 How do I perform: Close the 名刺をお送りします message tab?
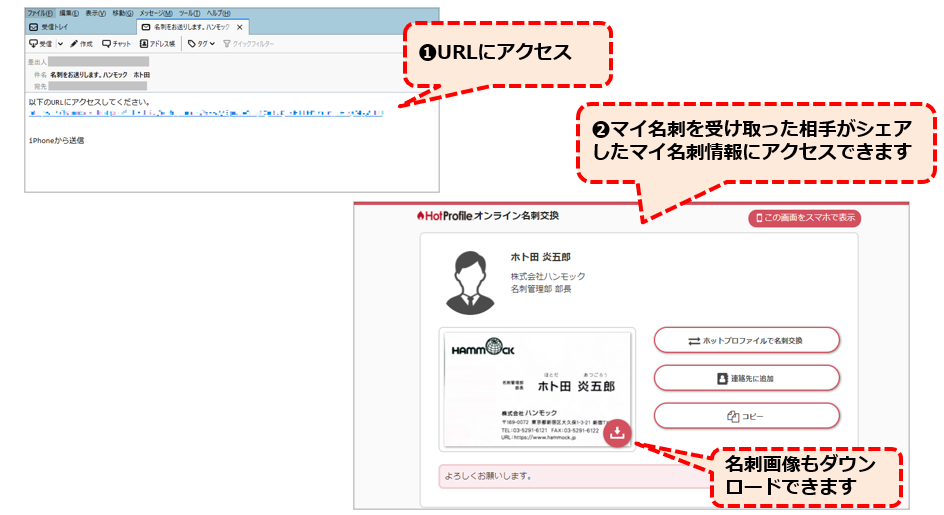(240, 27)
